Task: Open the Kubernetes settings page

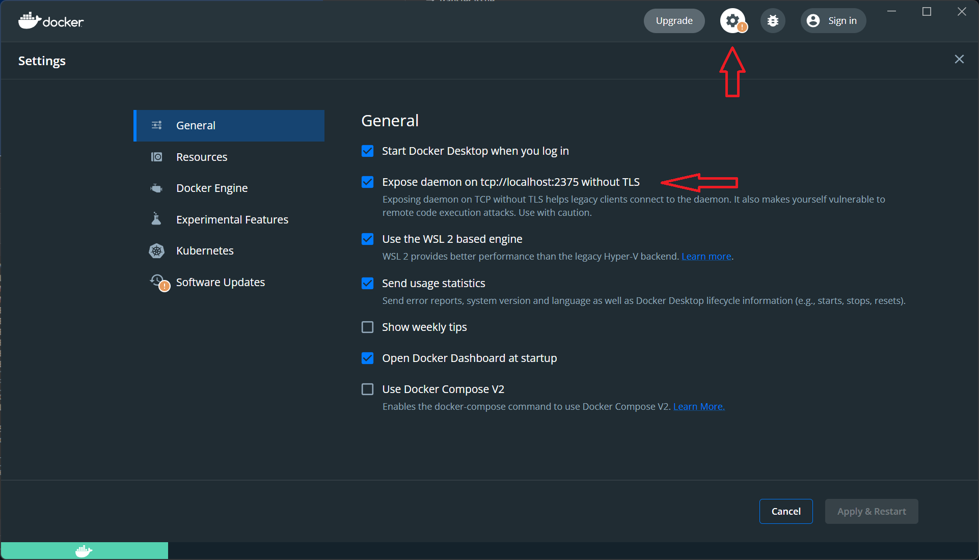Action: 205,250
